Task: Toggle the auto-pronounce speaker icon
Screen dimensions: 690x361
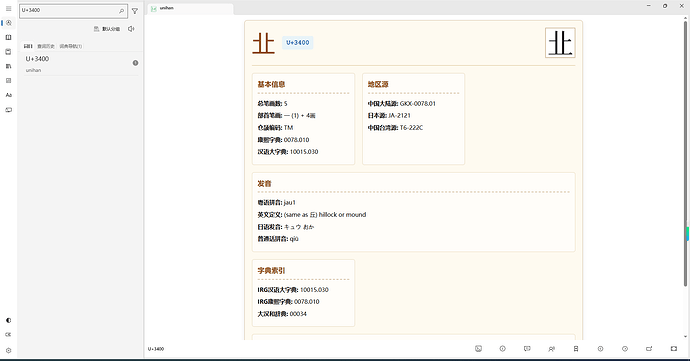Action: [131, 29]
